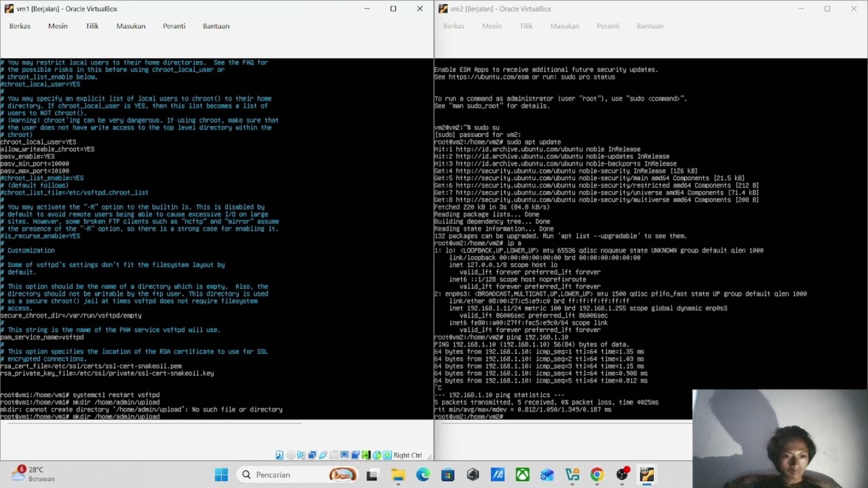
Task: Click the secure_chroot_dir=/var/run/vsftpd/empty line
Action: [x=71, y=315]
